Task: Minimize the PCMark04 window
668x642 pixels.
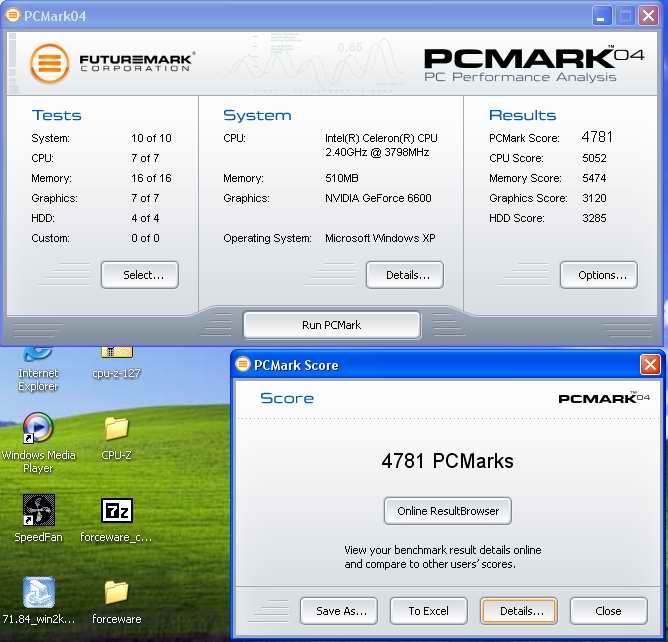Action: [601, 17]
